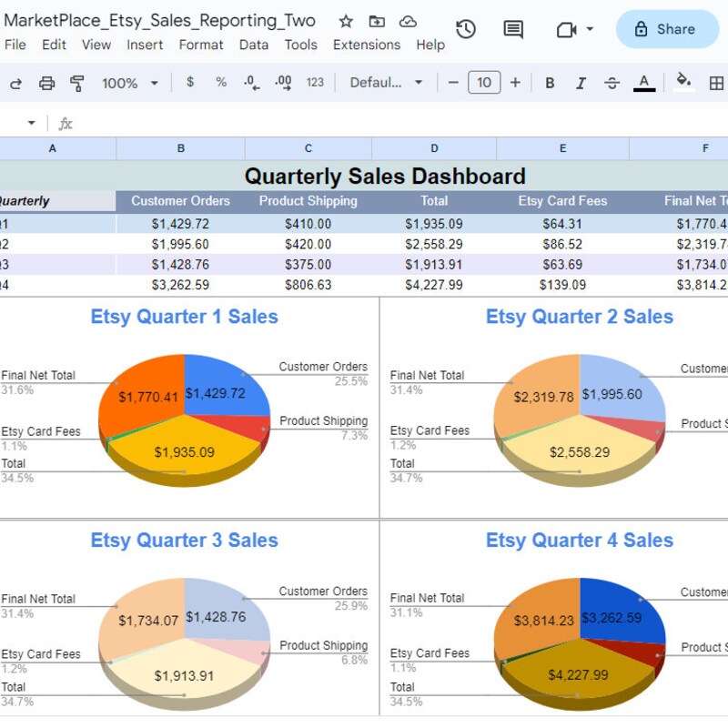Open the borders tool
Viewport: 728px width, 728px height.
click(x=716, y=83)
